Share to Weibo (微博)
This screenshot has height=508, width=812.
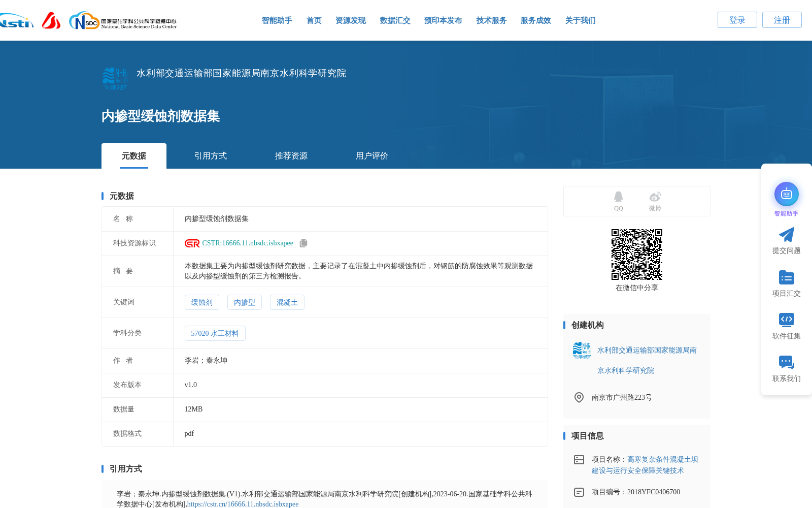[655, 201]
